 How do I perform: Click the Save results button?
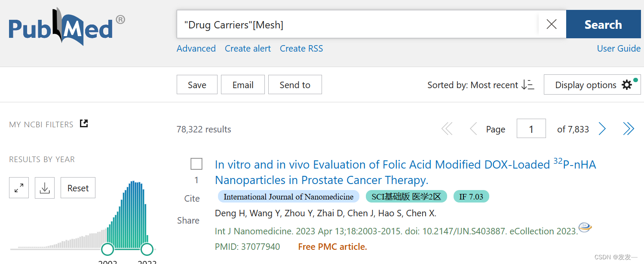tap(197, 85)
